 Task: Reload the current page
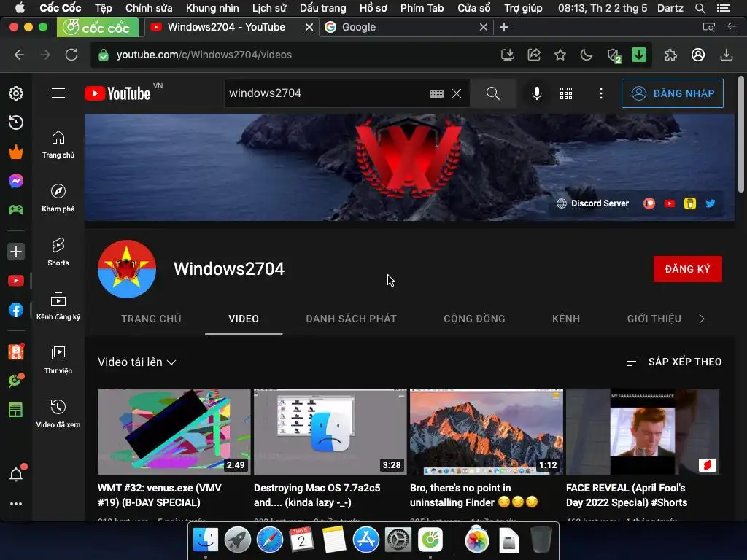[71, 55]
